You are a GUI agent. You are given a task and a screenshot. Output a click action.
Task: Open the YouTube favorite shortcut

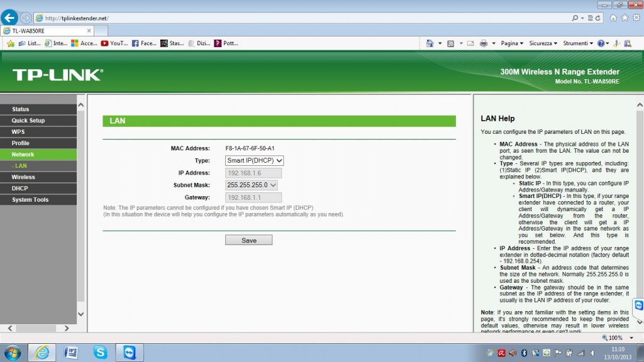point(114,43)
